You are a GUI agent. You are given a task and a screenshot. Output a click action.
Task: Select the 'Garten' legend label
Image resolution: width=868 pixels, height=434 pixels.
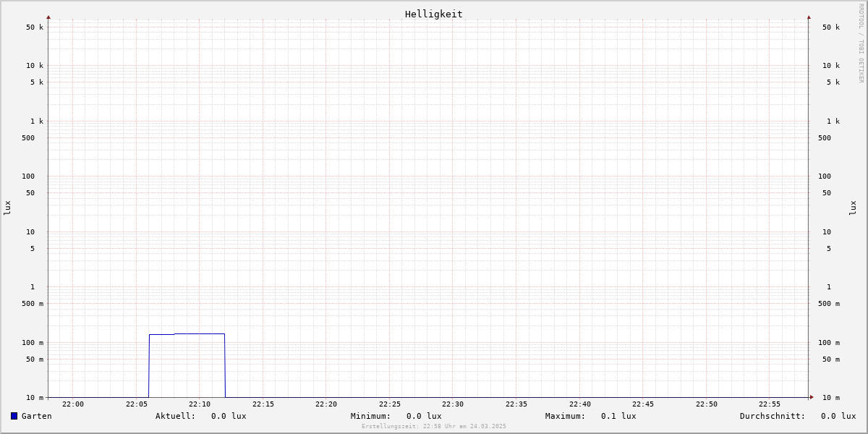[37, 416]
